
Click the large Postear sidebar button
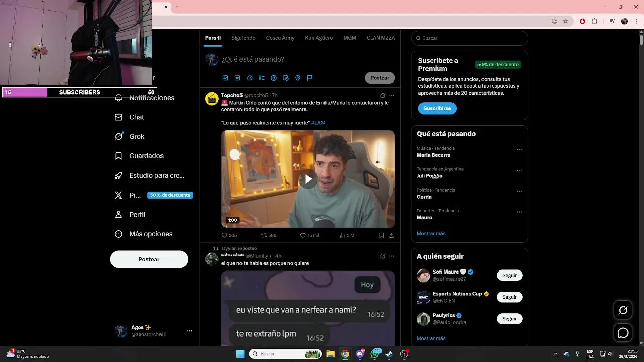pyautogui.click(x=149, y=259)
